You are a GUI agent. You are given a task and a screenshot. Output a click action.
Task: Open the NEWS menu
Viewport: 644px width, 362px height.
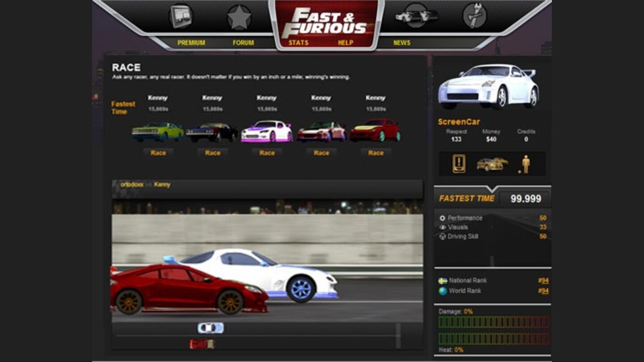(402, 43)
